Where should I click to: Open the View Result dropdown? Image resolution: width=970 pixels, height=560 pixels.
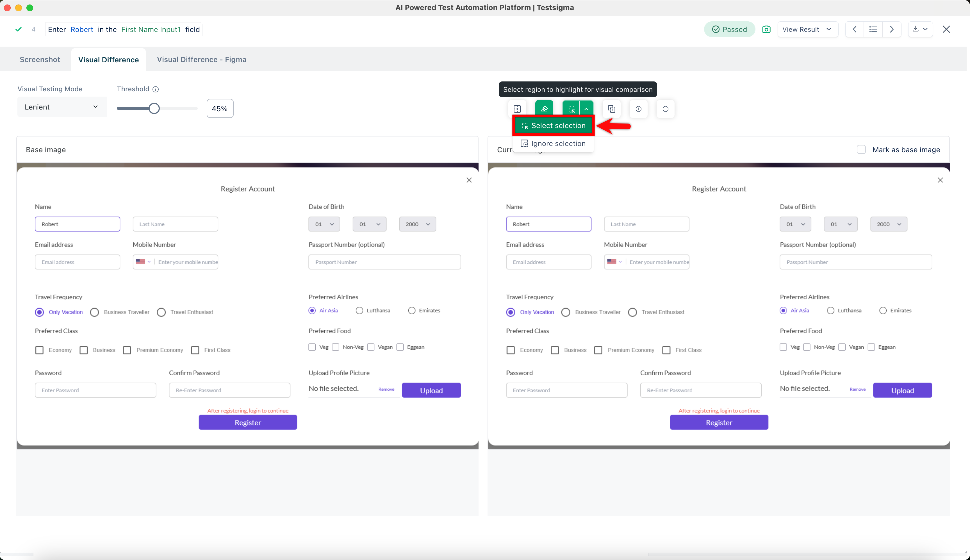click(807, 29)
